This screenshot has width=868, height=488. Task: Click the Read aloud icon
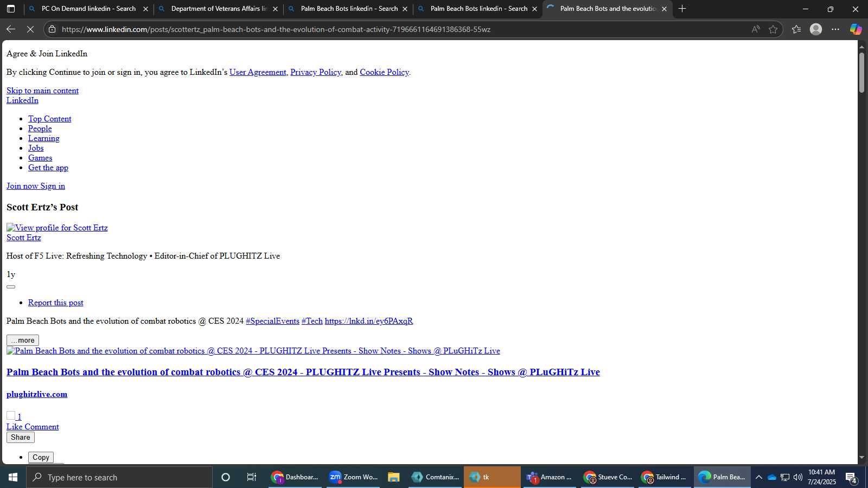[756, 29]
